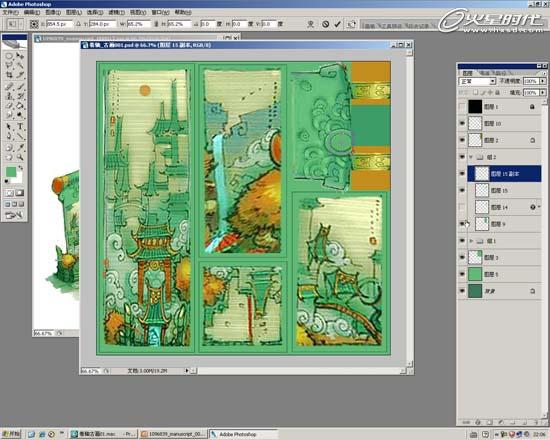Select the Clone Stamp tool
Viewport: 550px width, 440px height.
(9, 96)
